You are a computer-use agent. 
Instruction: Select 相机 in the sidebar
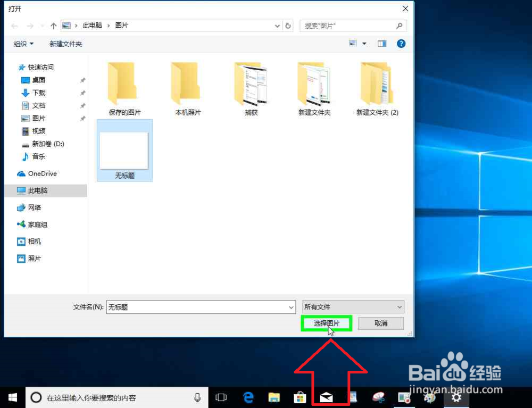pos(29,242)
